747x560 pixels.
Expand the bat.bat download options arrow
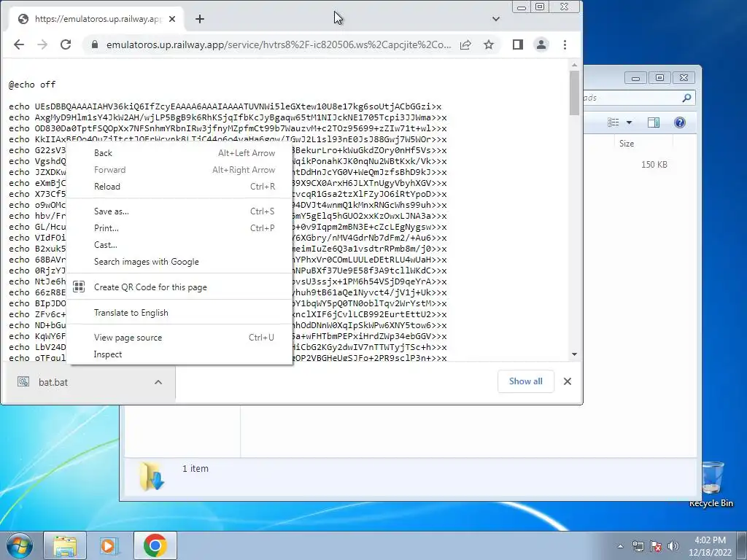tap(158, 382)
